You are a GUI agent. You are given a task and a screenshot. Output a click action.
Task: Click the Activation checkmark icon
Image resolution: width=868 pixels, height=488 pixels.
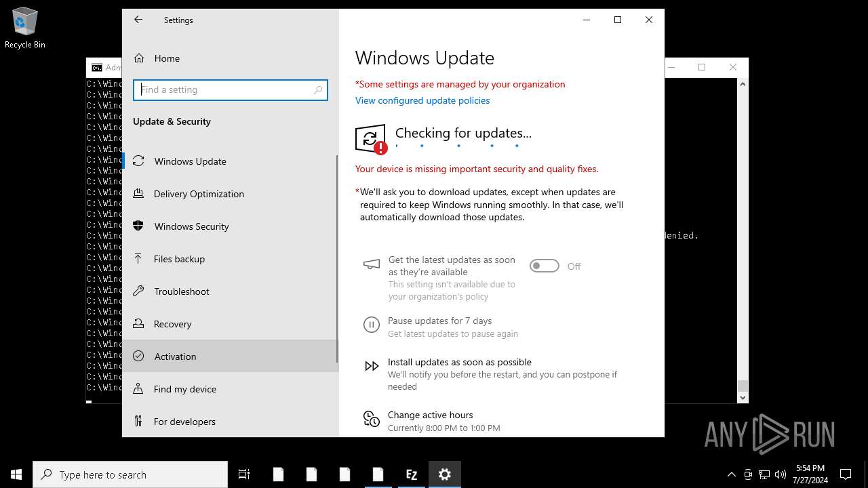[138, 357]
